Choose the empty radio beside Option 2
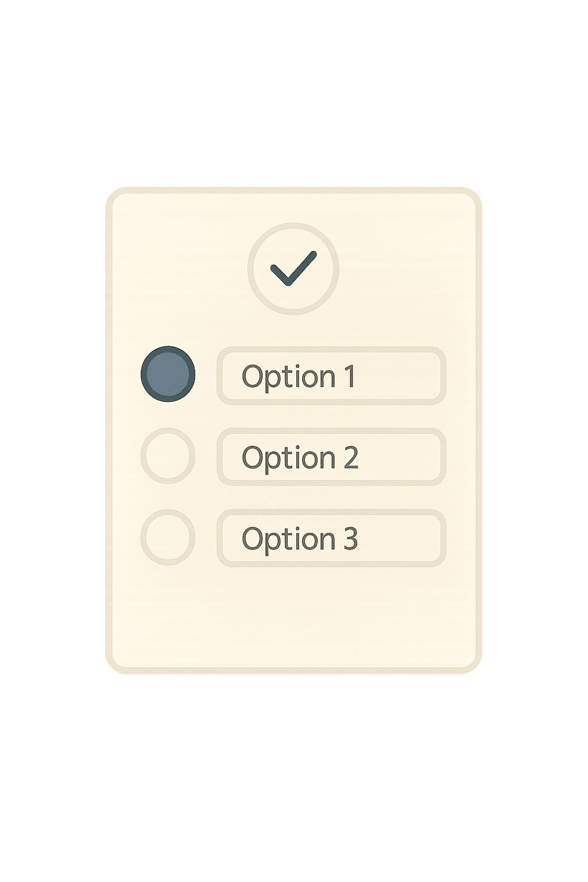 click(x=168, y=456)
